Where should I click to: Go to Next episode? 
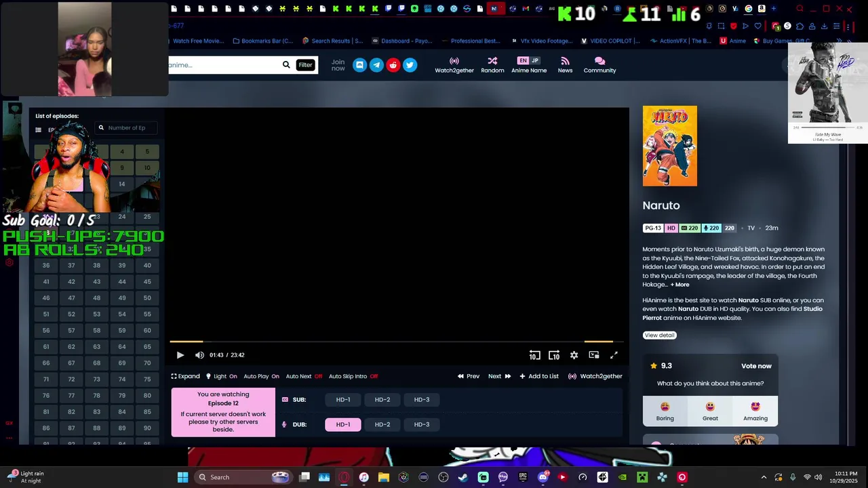tap(500, 376)
